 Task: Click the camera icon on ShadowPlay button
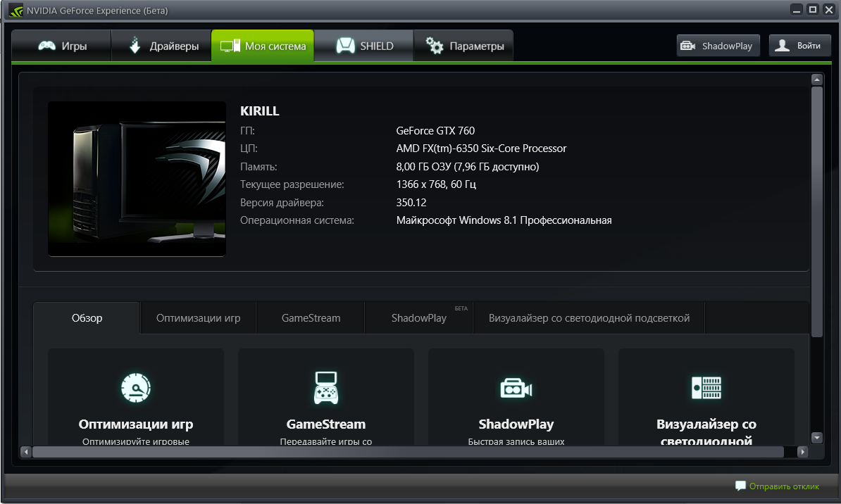click(688, 46)
